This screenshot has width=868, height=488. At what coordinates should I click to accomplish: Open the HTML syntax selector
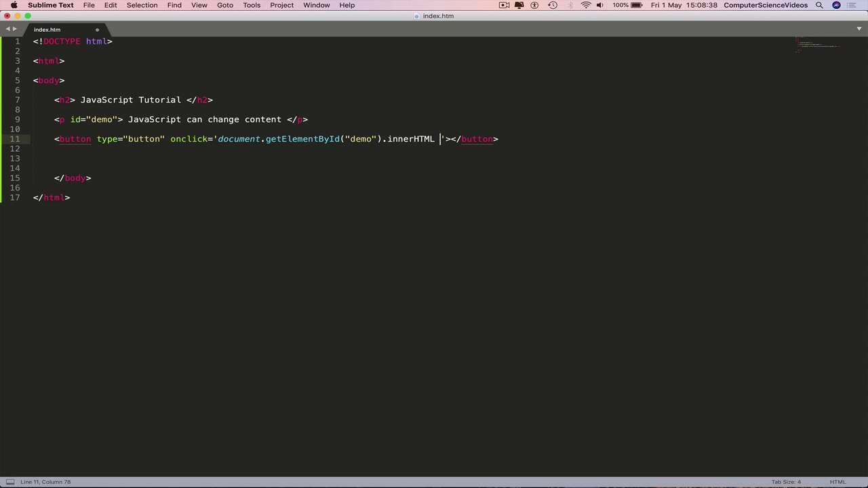(837, 482)
